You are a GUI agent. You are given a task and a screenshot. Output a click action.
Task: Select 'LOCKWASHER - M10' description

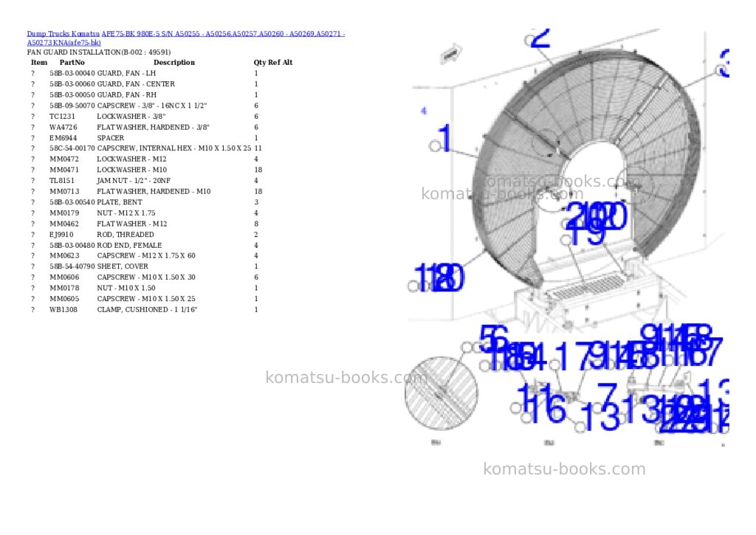(x=131, y=170)
